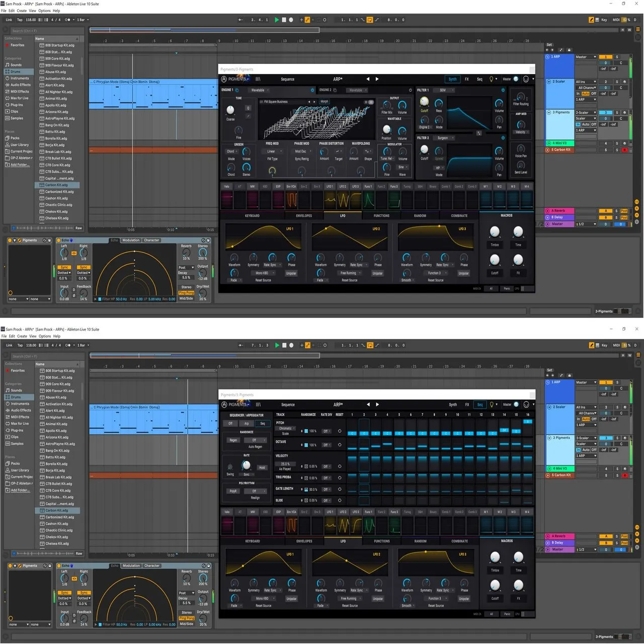This screenshot has height=644, width=644.
Task: Solo the 1 ARP track in upper window
Action: click(617, 57)
